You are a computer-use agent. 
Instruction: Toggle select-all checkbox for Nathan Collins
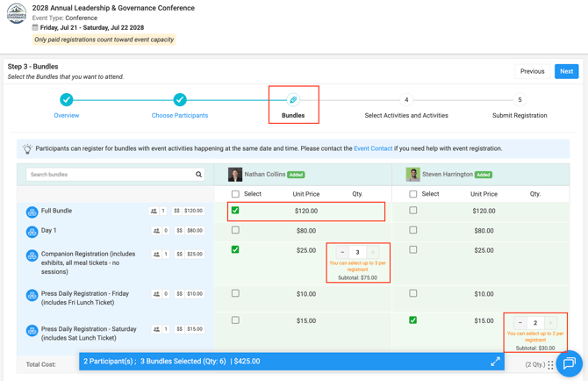(235, 194)
